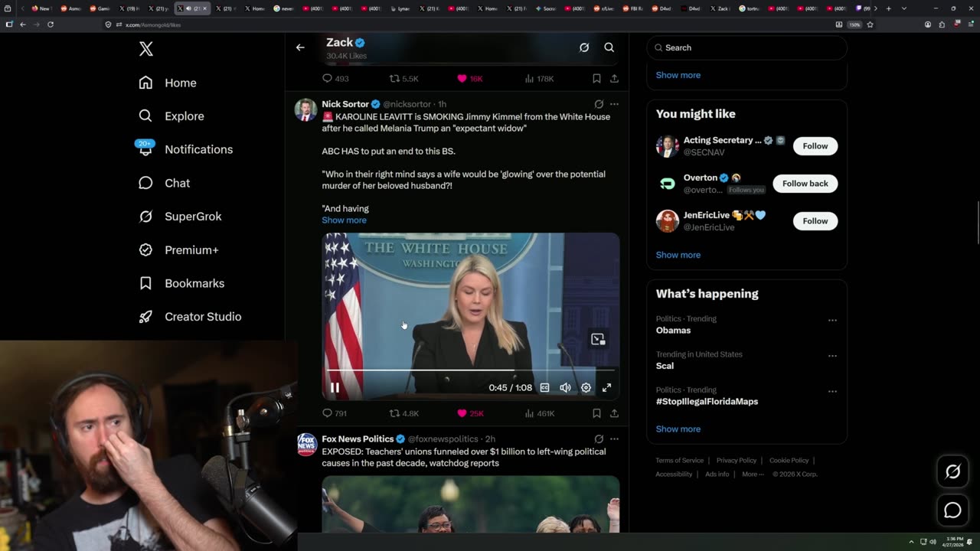Viewport: 980px width, 551px height.
Task: Click the Grok icon in the profile header
Action: click(584, 47)
